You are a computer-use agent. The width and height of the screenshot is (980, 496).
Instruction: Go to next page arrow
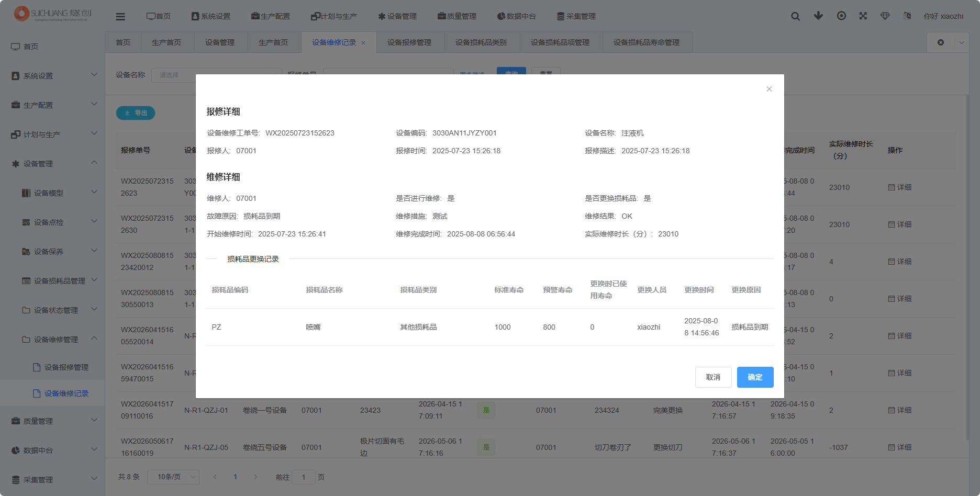click(255, 477)
